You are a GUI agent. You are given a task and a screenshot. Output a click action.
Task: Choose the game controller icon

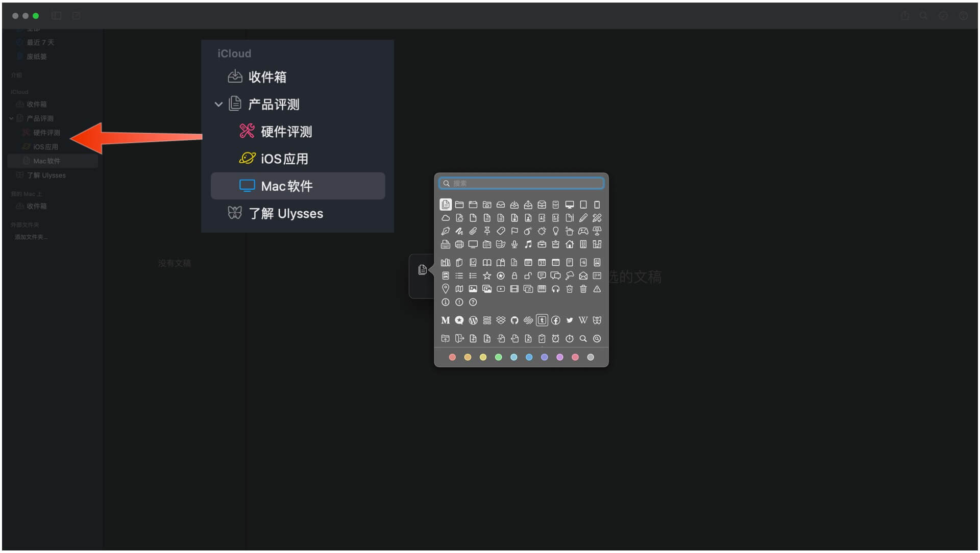coord(583,231)
